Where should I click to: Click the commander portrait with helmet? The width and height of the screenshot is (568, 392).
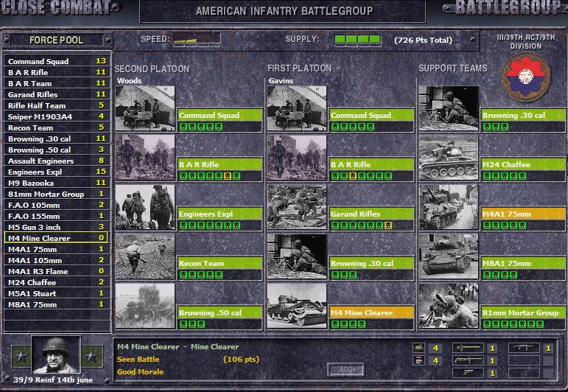click(56, 355)
